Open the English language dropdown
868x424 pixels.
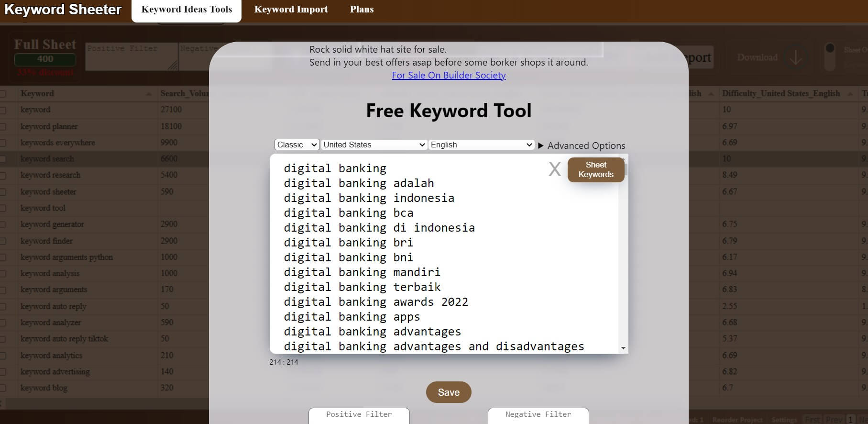click(x=481, y=145)
